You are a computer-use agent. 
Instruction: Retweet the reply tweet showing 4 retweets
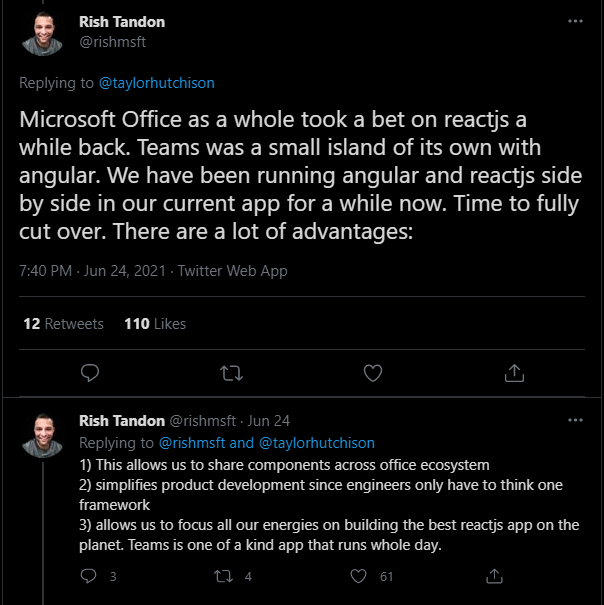[223, 576]
